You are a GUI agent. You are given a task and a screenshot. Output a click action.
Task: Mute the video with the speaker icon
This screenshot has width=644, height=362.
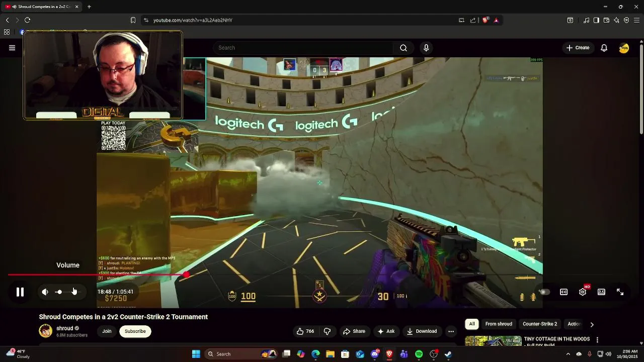(x=45, y=292)
